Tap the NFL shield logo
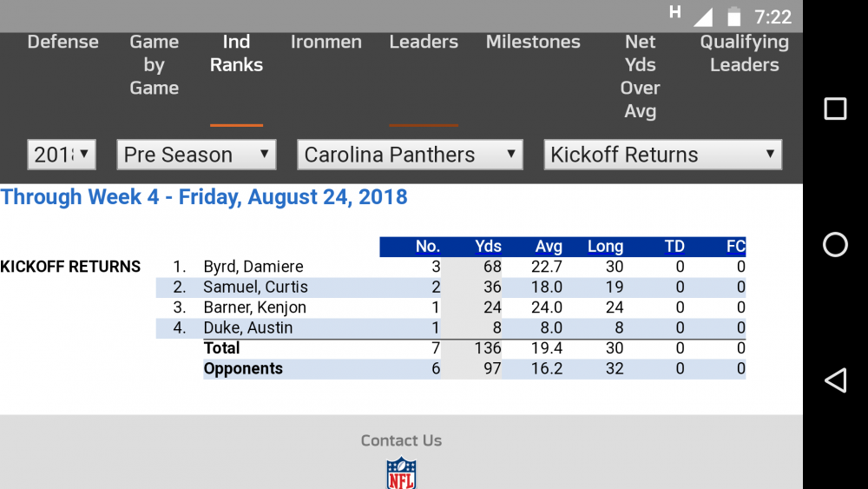868x489 pixels. click(401, 473)
